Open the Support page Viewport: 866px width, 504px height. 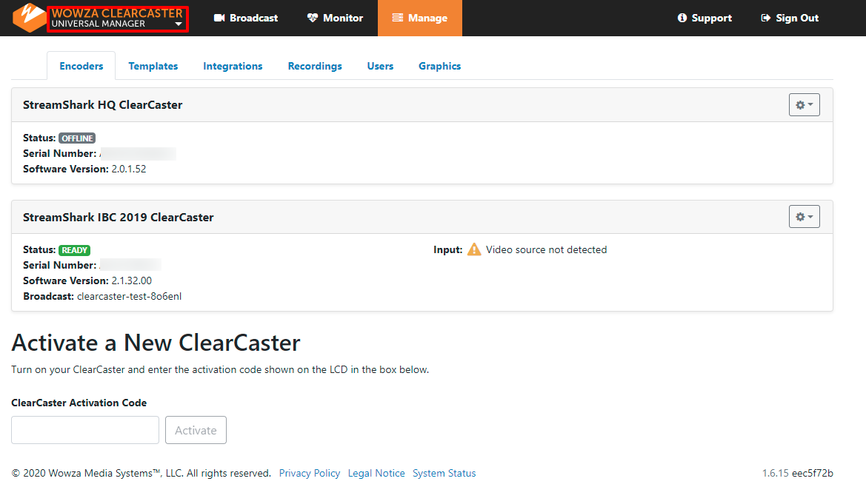pos(705,19)
